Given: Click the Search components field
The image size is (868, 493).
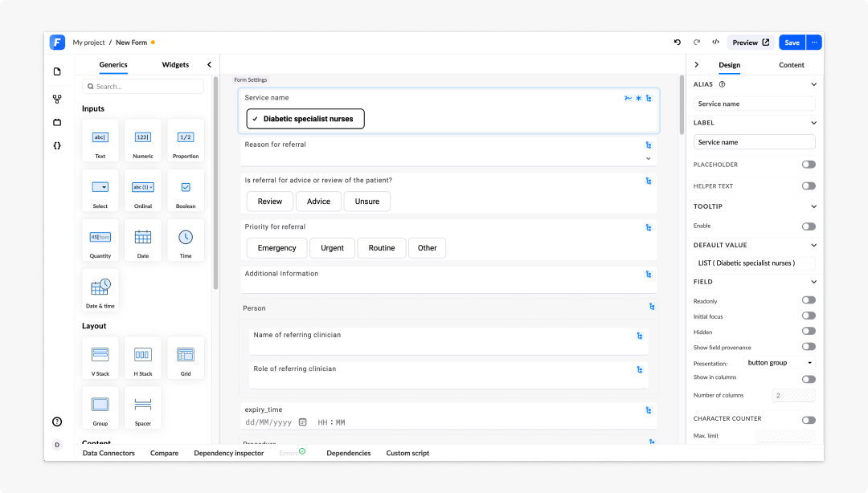Looking at the screenshot, I should [143, 87].
